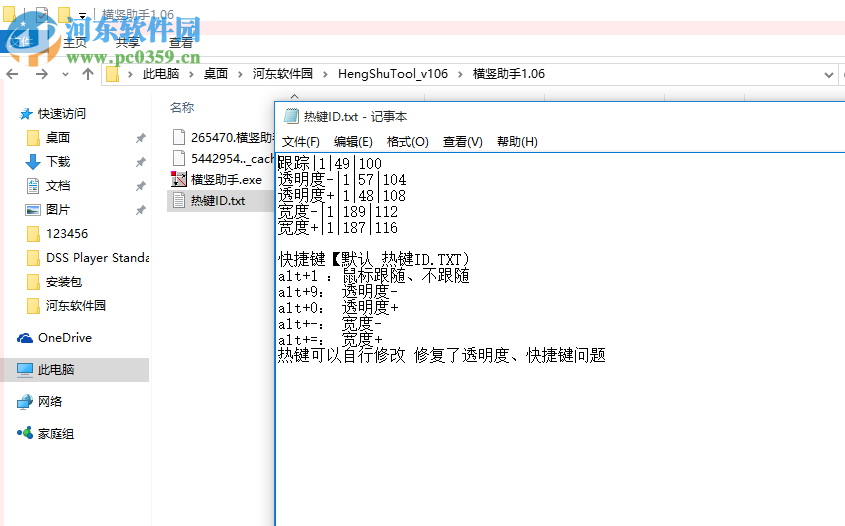This screenshot has height=526, width=845.
Task: Unpin 桌面 via its pin icon
Action: (x=141, y=138)
